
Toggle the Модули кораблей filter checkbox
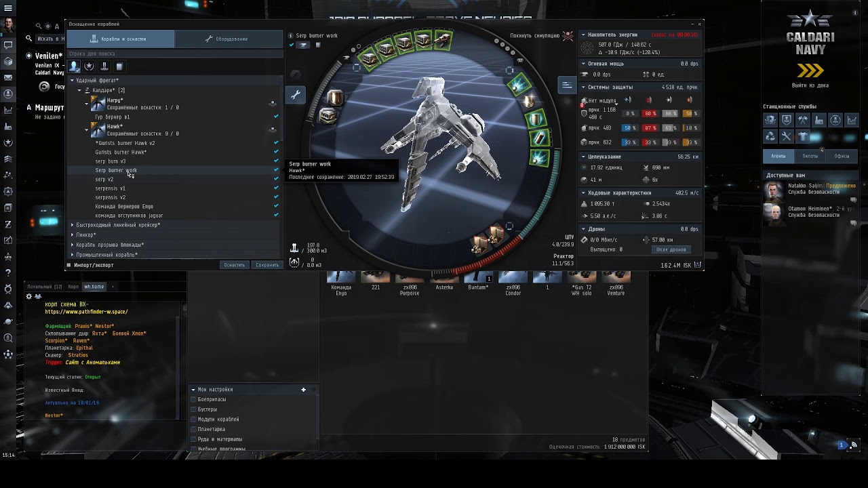(x=193, y=420)
